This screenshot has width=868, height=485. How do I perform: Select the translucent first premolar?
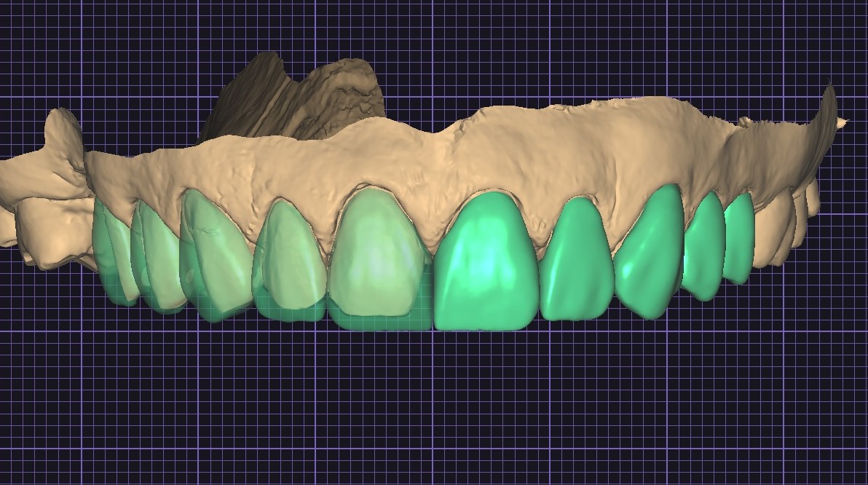[x=160, y=255]
